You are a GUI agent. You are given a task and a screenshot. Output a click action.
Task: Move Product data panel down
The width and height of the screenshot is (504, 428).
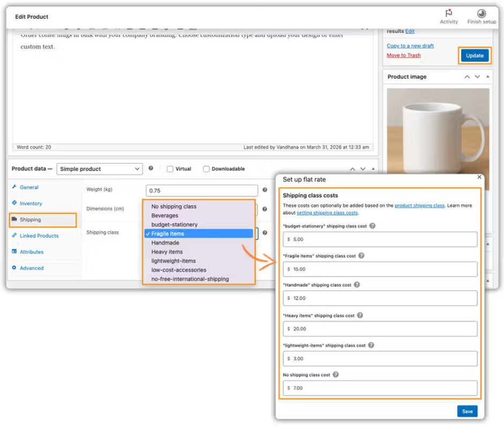point(363,169)
